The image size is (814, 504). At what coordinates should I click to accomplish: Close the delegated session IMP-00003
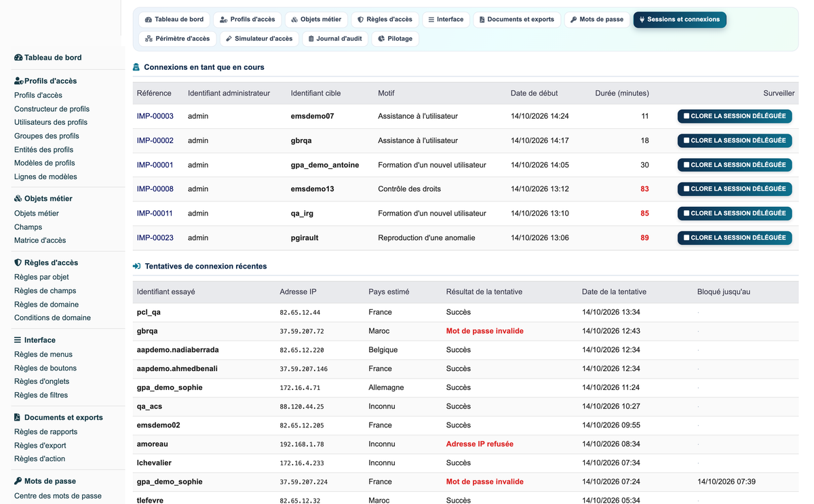point(735,116)
